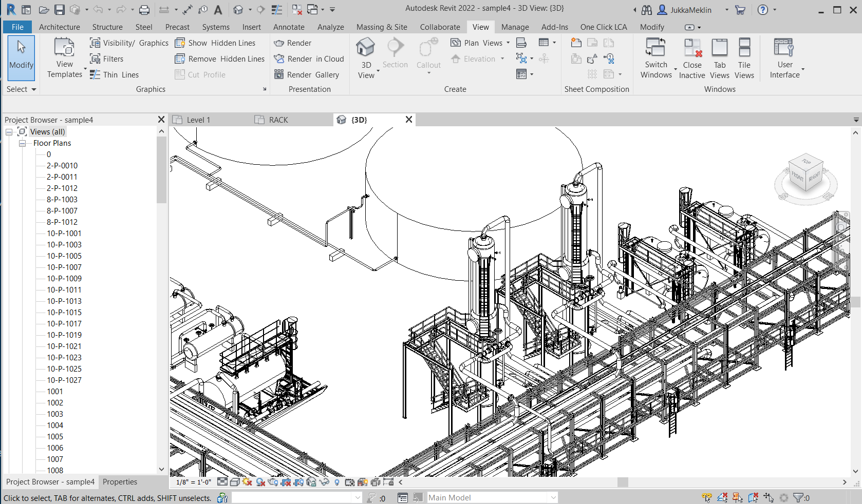The height and width of the screenshot is (504, 862).
Task: Click the Save icon in quick access toolbar
Action: [60, 10]
